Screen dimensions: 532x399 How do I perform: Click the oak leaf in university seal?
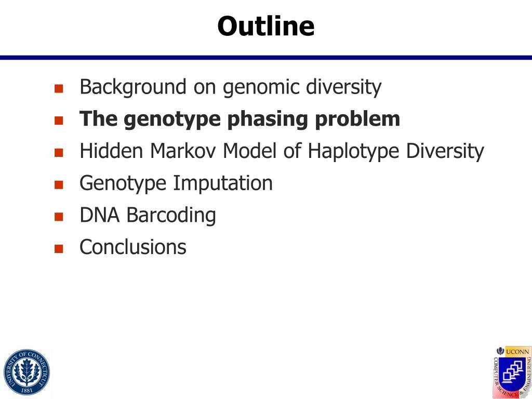[x=26, y=371]
